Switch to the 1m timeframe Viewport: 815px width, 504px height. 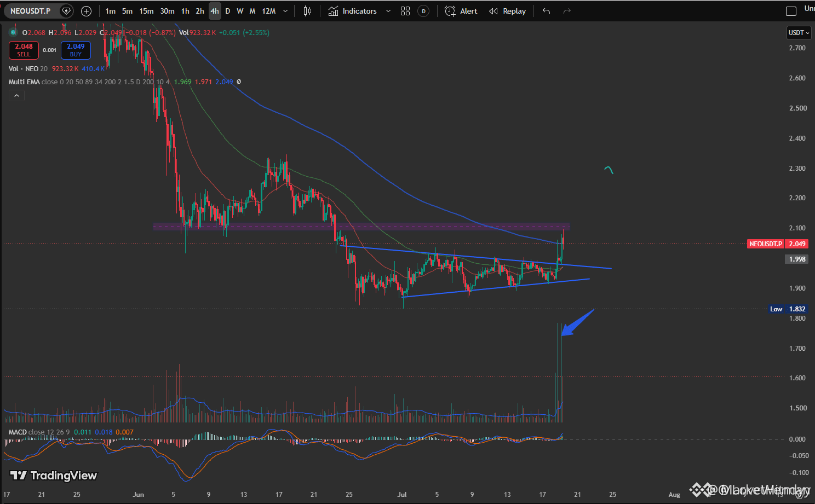pyautogui.click(x=111, y=11)
